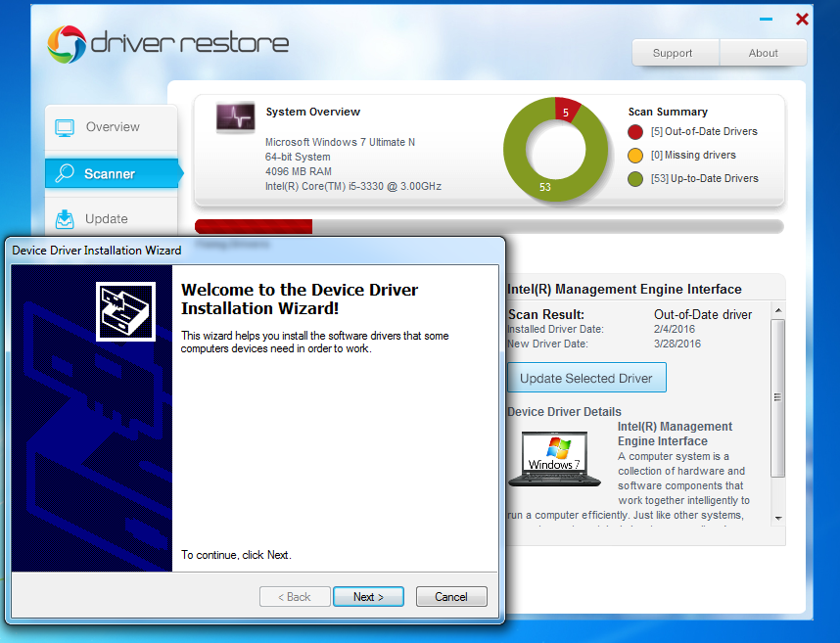This screenshot has height=643, width=840.
Task: Click the "Device Driver Details" heading
Action: (x=564, y=412)
